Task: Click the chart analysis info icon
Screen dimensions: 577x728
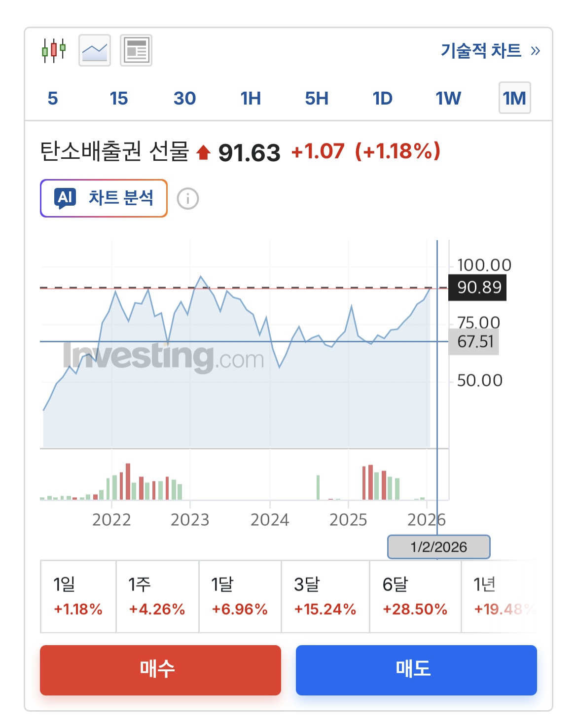Action: click(188, 199)
